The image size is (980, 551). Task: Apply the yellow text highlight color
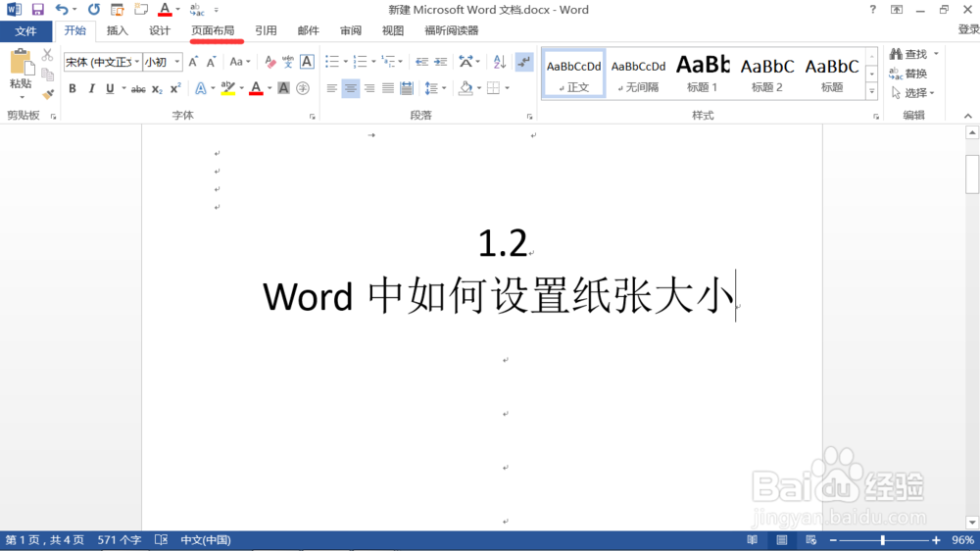coord(228,89)
